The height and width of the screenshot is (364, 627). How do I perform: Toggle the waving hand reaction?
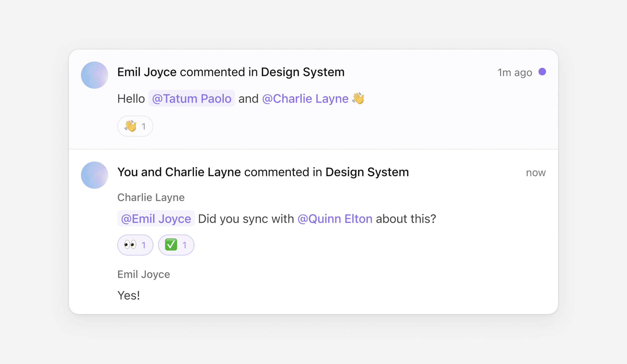135,126
